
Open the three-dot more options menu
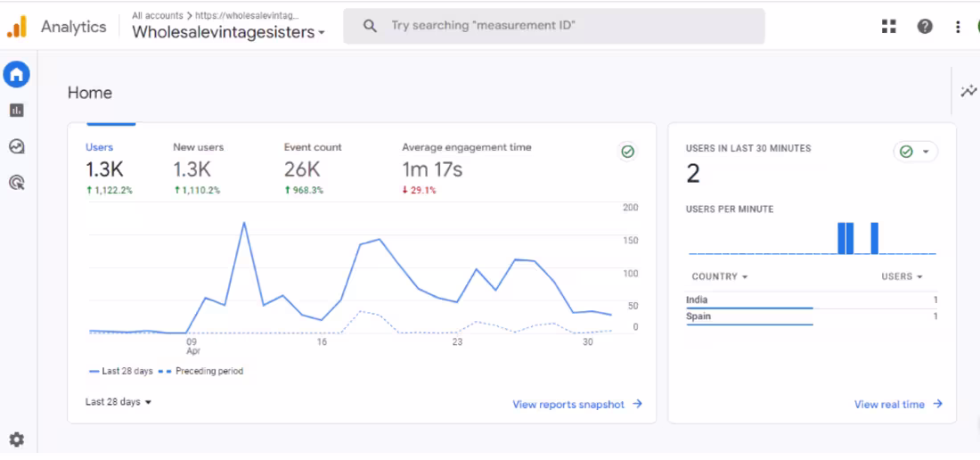(x=958, y=26)
